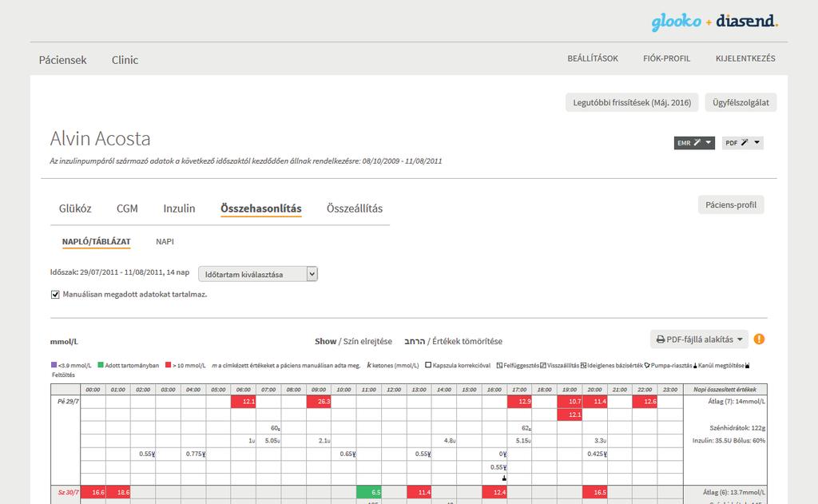This screenshot has width=818, height=504.
Task: Click the 12:00 column header
Action: pos(394,389)
